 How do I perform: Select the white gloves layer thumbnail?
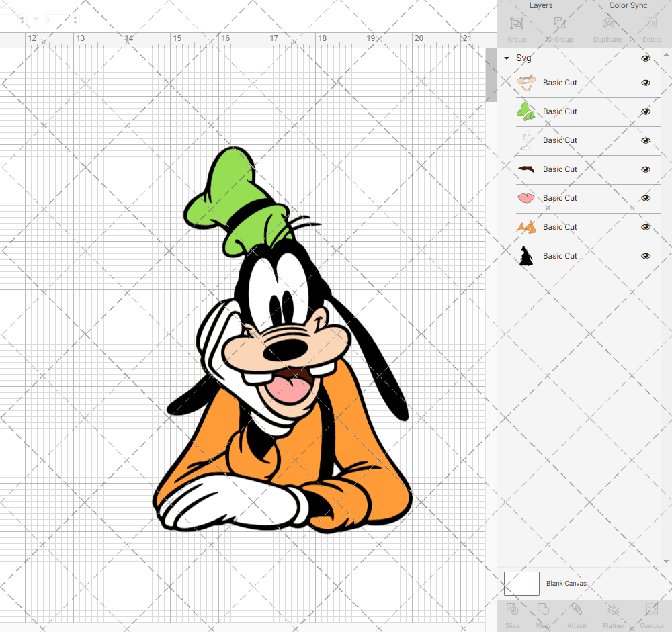pos(526,140)
